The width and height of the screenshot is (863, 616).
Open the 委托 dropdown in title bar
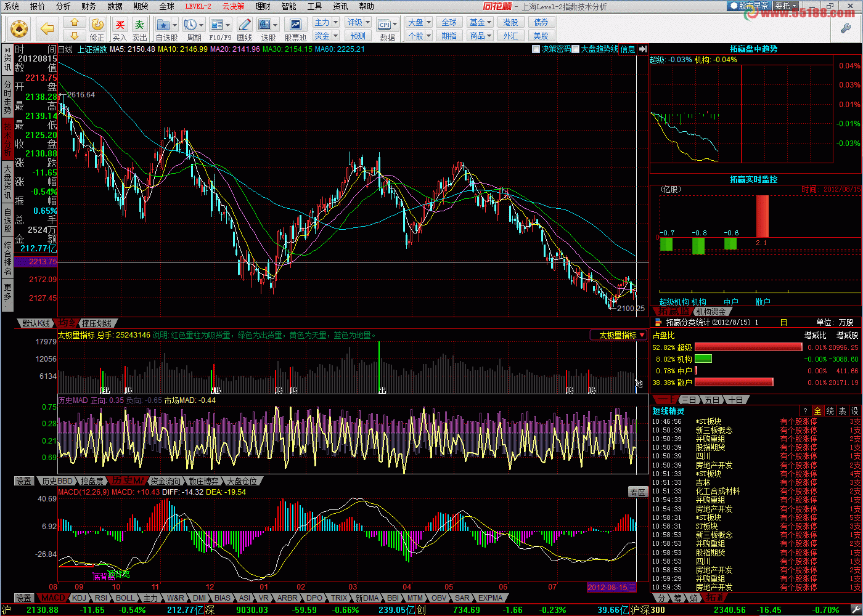click(x=787, y=6)
